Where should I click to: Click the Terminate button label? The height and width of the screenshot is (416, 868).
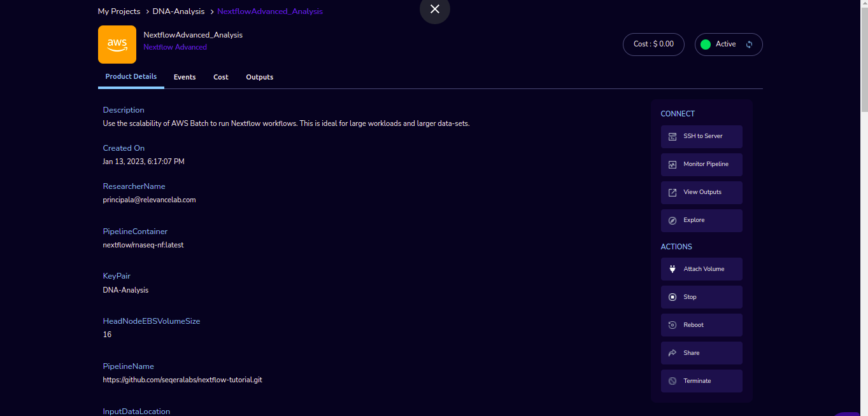tap(697, 381)
